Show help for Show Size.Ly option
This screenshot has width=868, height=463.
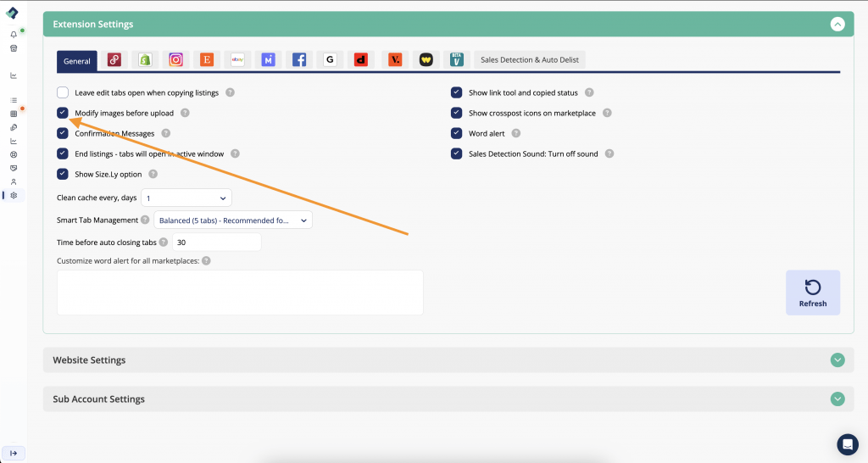153,174
